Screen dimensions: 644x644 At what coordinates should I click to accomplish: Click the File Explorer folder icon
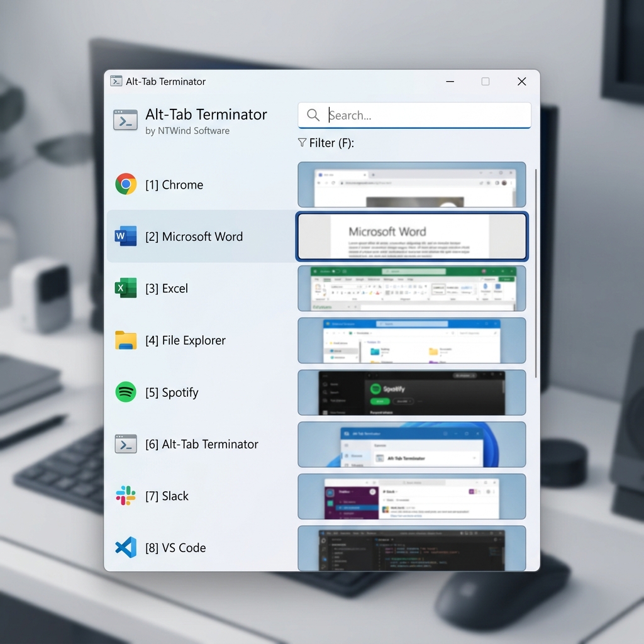126,340
